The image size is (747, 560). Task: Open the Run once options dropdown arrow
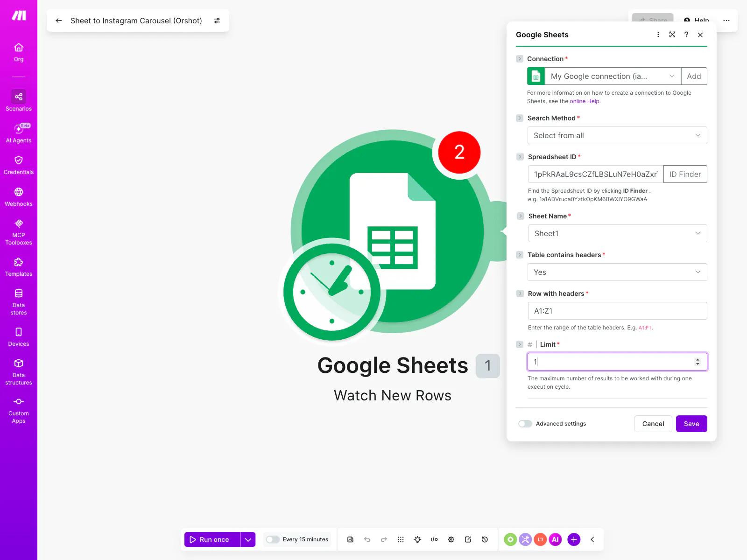coord(248,539)
